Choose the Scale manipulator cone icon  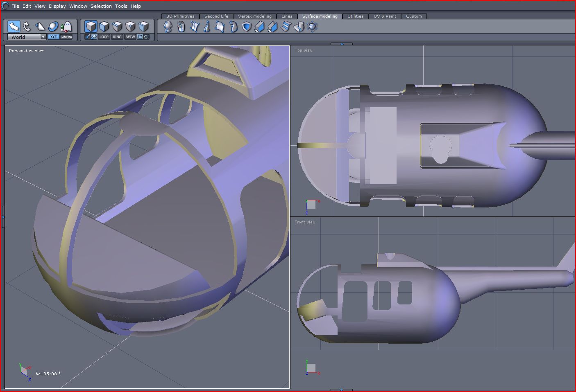(x=40, y=27)
